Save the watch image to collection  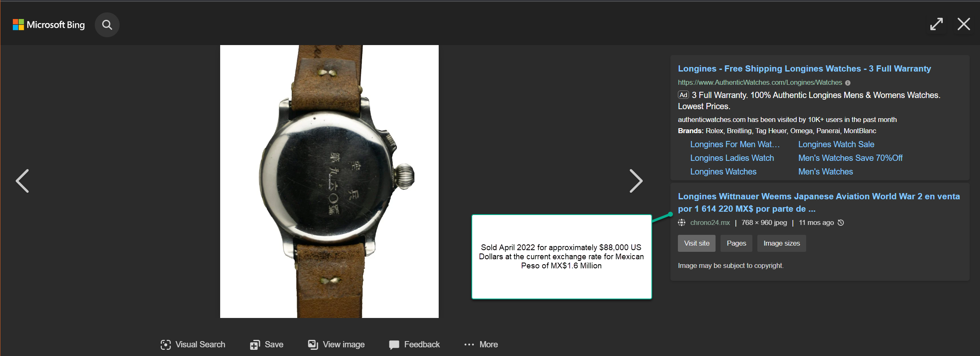pyautogui.click(x=267, y=344)
